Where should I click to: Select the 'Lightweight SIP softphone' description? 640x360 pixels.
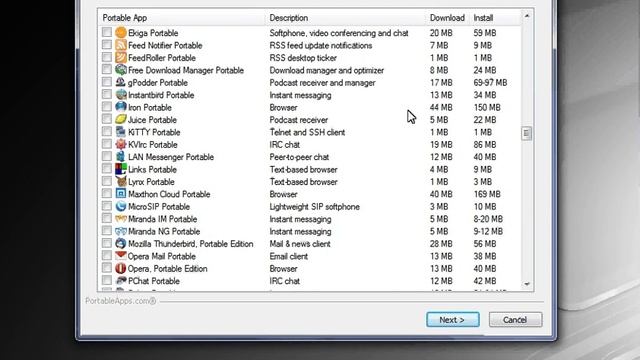[x=314, y=207]
